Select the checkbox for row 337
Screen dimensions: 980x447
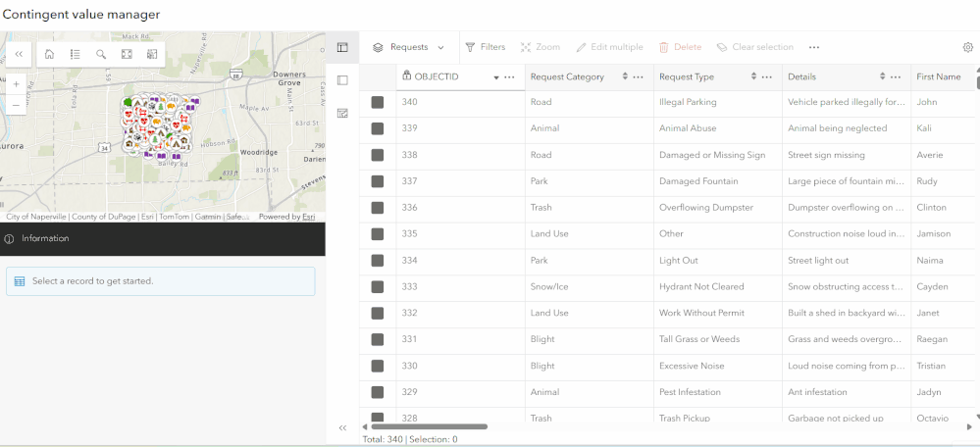378,181
